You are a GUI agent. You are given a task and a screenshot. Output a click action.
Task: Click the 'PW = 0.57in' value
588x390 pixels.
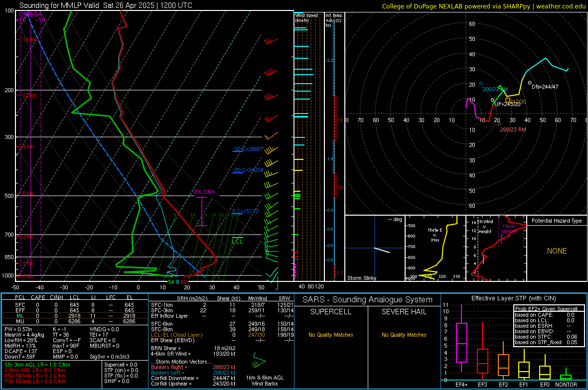tap(18, 329)
